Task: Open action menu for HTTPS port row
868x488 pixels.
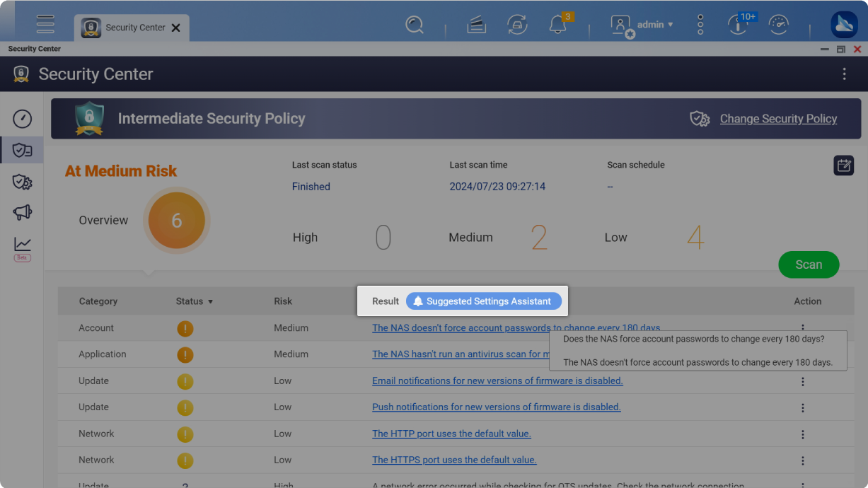Action: tap(803, 460)
